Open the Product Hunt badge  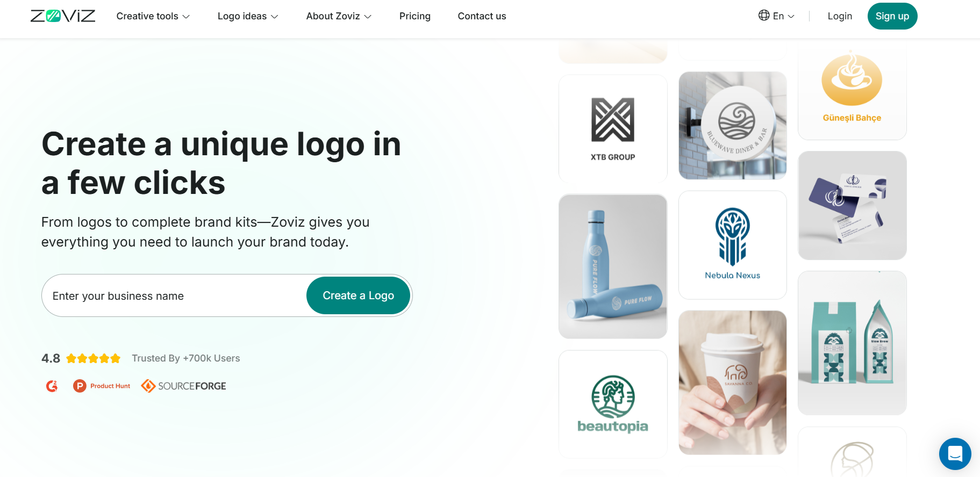pyautogui.click(x=102, y=386)
